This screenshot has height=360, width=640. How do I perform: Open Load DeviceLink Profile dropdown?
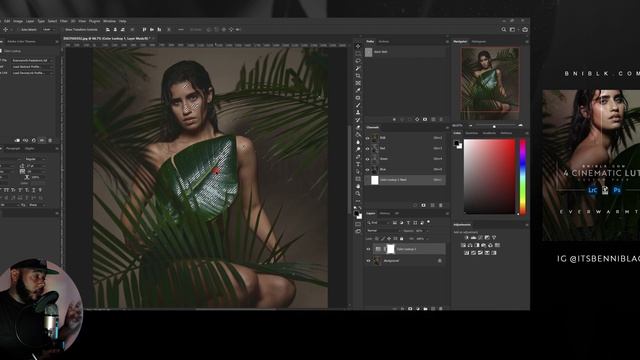tap(32, 73)
